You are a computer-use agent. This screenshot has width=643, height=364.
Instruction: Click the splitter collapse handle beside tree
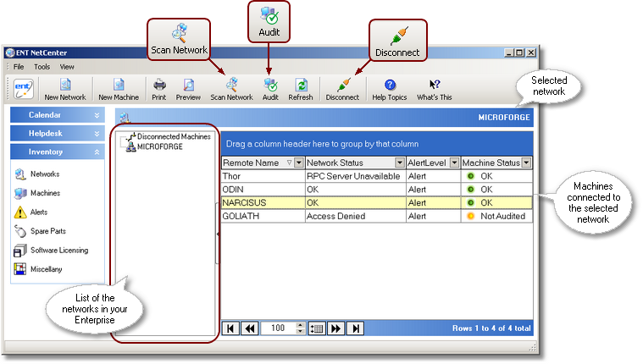[x=218, y=234]
